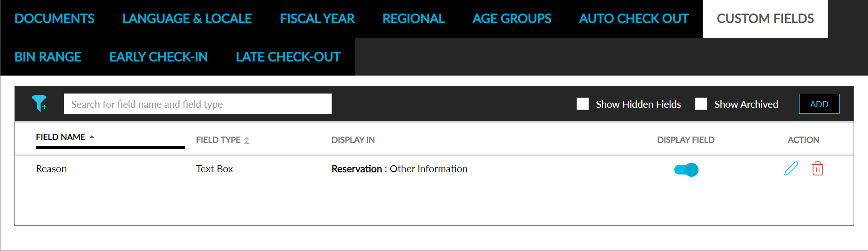Open the Bin Range tab
Image resolution: width=868 pixels, height=251 pixels.
[x=48, y=57]
